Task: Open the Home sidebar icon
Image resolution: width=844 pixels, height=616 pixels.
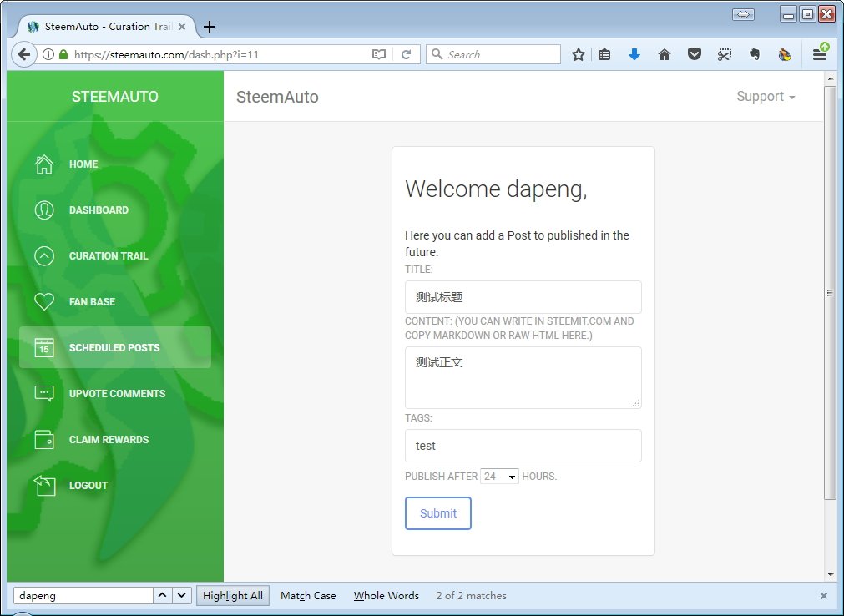Action: tap(44, 164)
